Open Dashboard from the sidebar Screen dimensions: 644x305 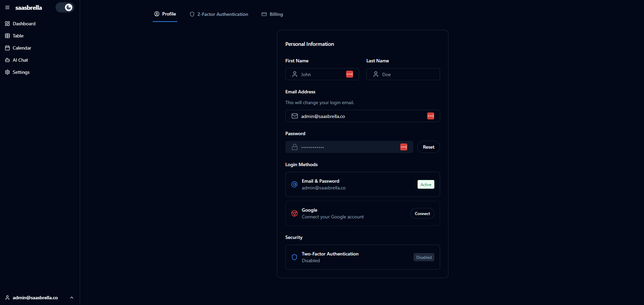(x=24, y=24)
